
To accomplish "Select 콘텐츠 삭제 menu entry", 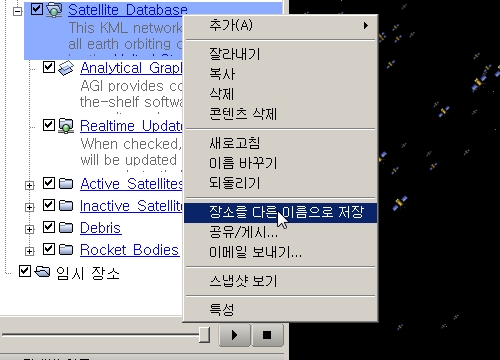I will (x=280, y=114).
